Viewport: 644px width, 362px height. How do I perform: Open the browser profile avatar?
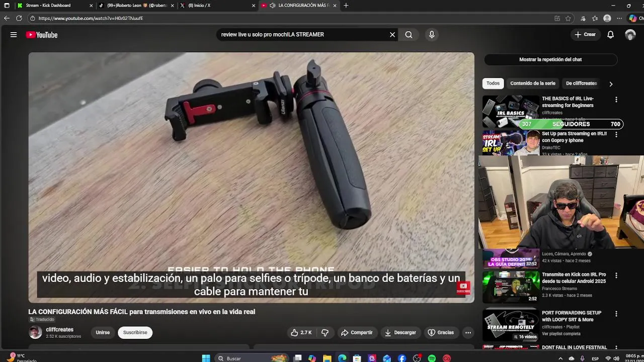(x=607, y=18)
